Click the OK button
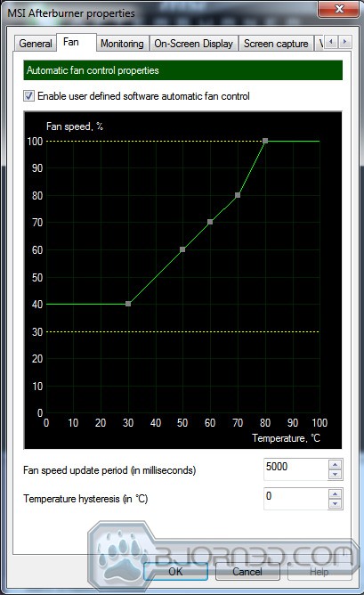Viewport: 364px width, 595px height. coord(175,572)
